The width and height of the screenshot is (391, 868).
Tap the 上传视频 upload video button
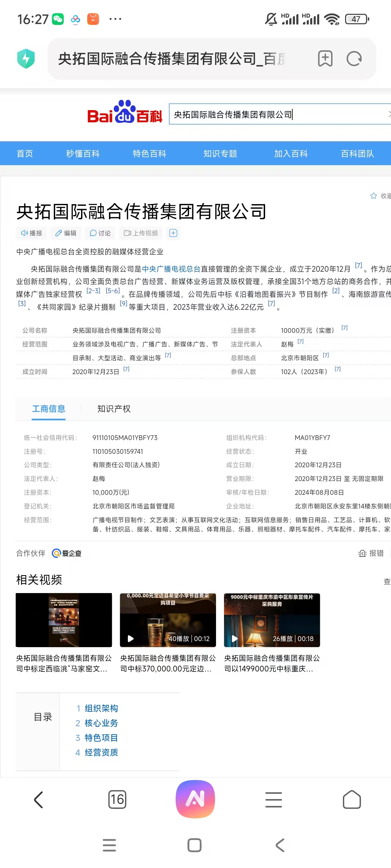(141, 233)
